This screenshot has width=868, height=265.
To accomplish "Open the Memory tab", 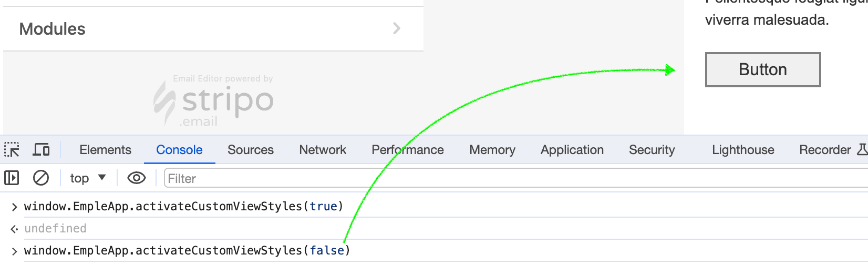I will (492, 150).
